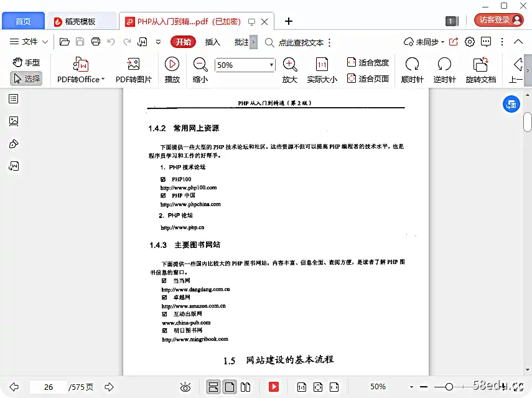Click the 访客登录 guest login button
Image resolution: width=532 pixels, height=398 pixels.
(x=499, y=20)
